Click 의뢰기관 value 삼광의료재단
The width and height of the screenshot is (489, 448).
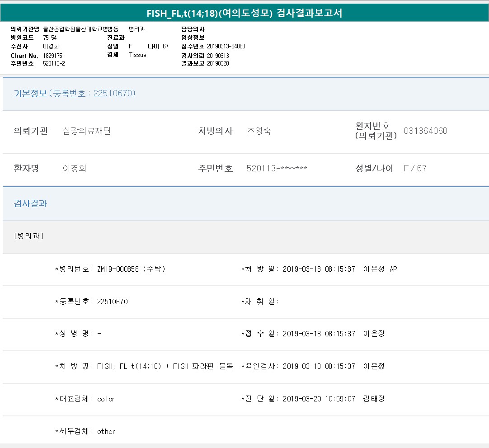[87, 131]
